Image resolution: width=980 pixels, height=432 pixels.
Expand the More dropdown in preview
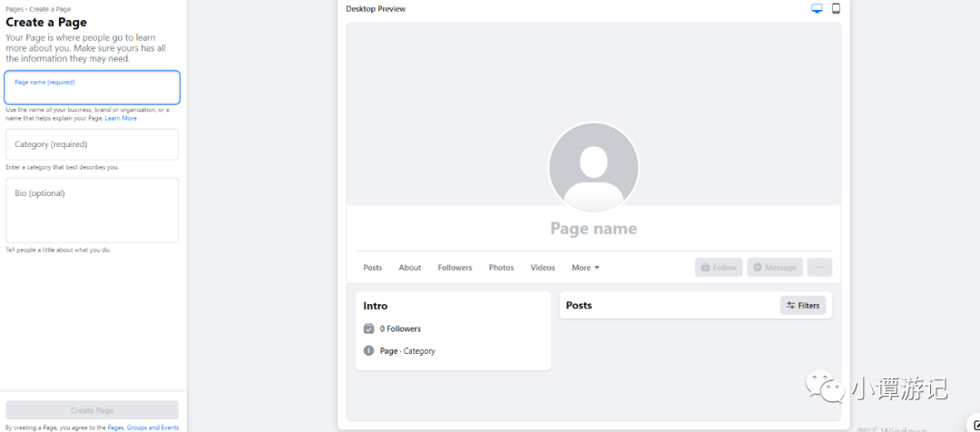click(x=585, y=268)
